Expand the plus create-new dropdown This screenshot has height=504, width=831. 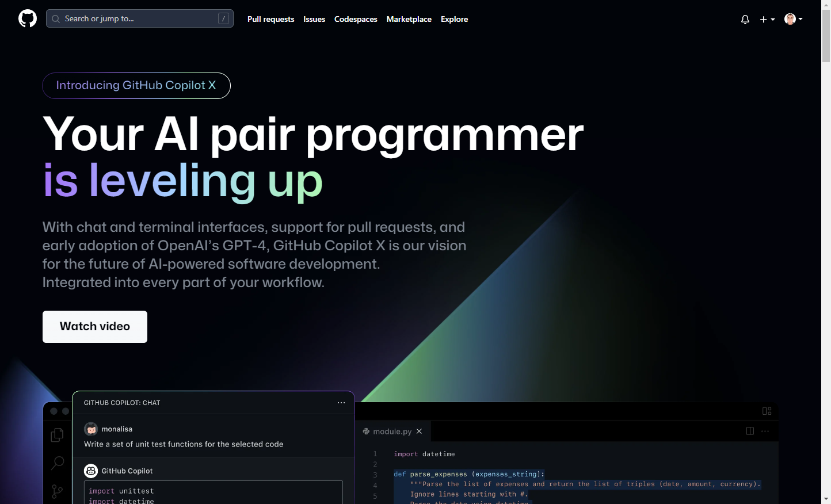click(767, 20)
